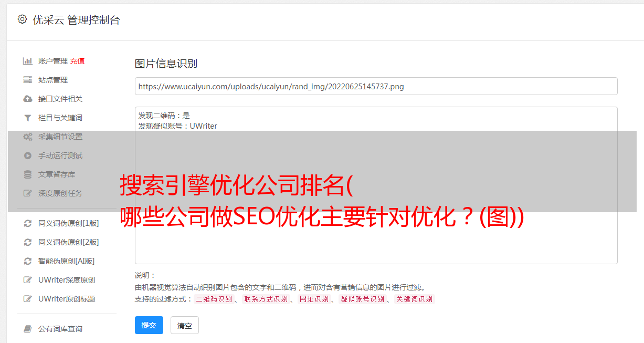Click the cloud upload icon for 接口文件相关

[28, 99]
